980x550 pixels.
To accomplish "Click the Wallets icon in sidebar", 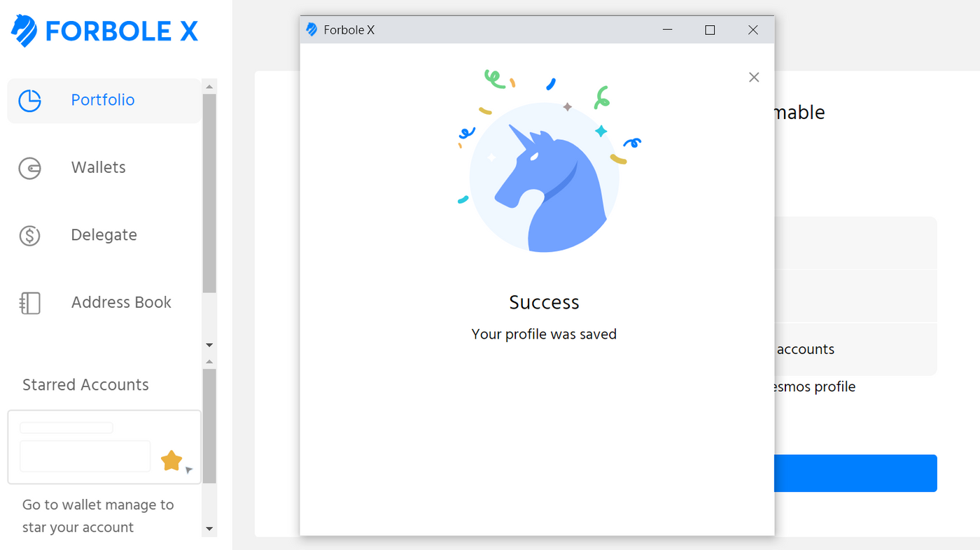I will click(x=29, y=168).
